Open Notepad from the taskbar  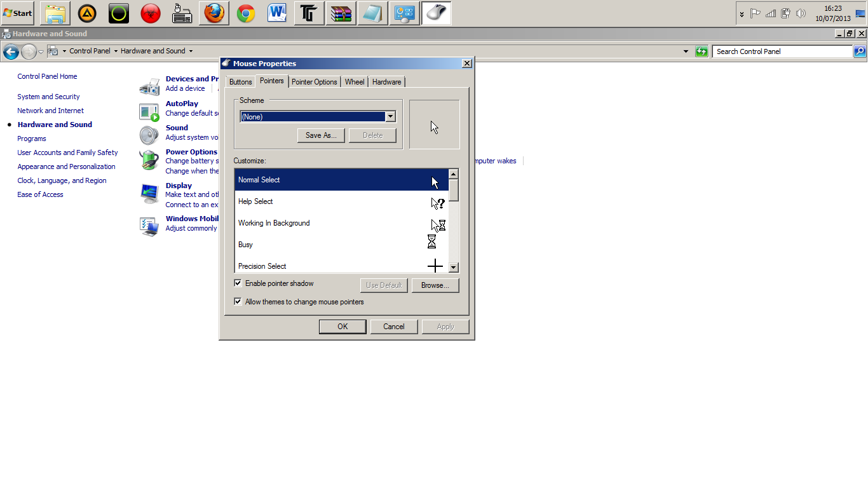click(373, 13)
